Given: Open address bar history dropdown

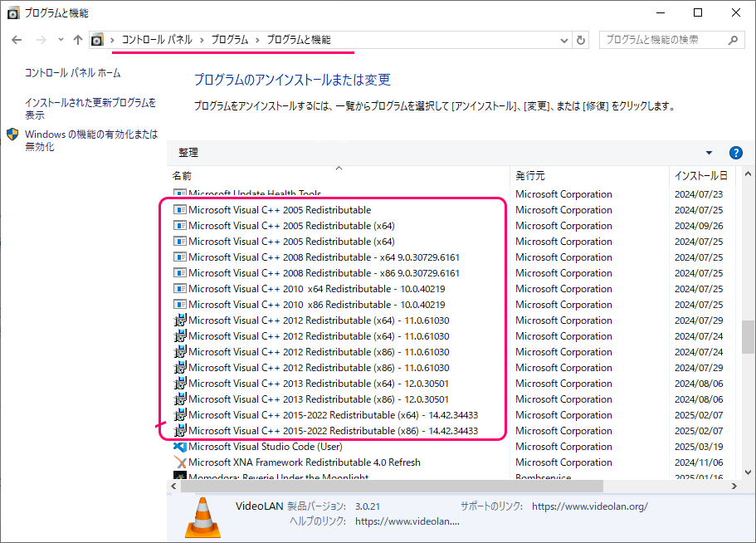Looking at the screenshot, I should [563, 41].
